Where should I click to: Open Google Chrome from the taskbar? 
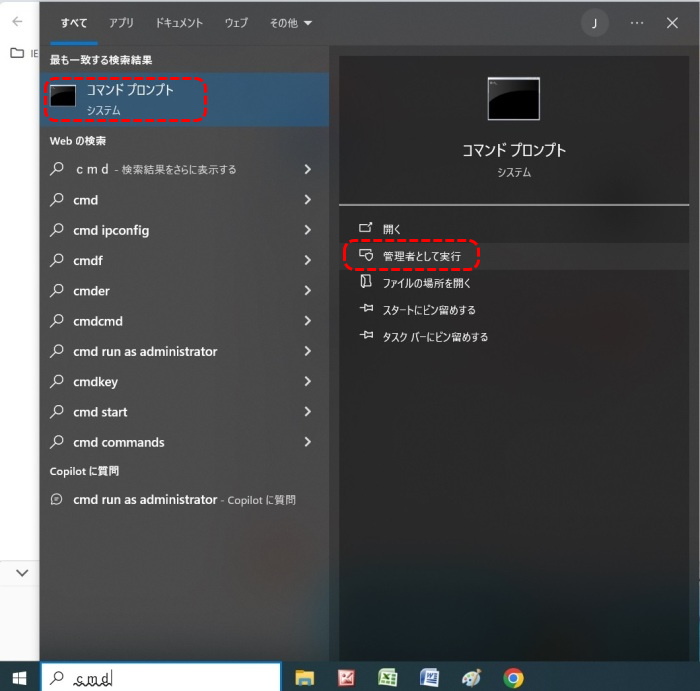point(513,677)
